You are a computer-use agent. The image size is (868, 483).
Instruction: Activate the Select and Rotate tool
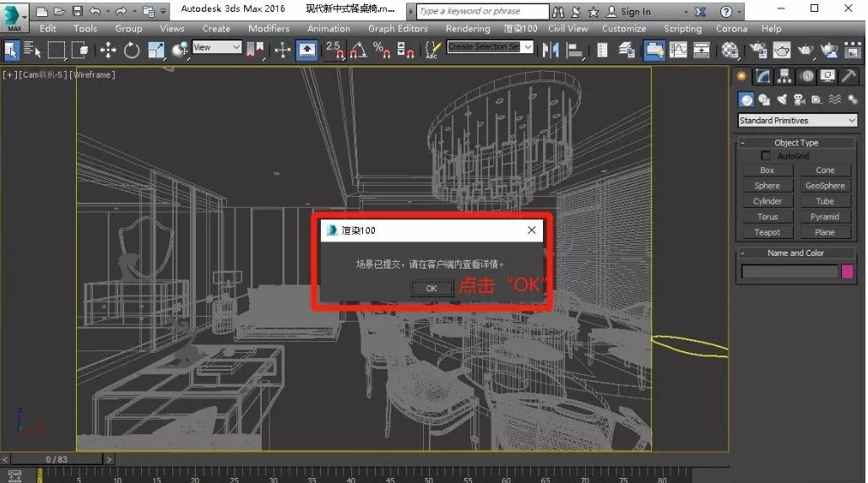(132, 51)
